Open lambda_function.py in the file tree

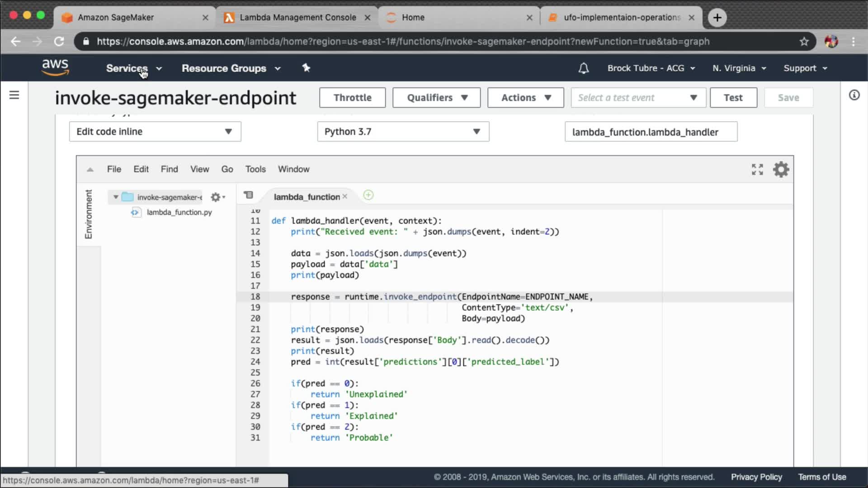coord(179,212)
